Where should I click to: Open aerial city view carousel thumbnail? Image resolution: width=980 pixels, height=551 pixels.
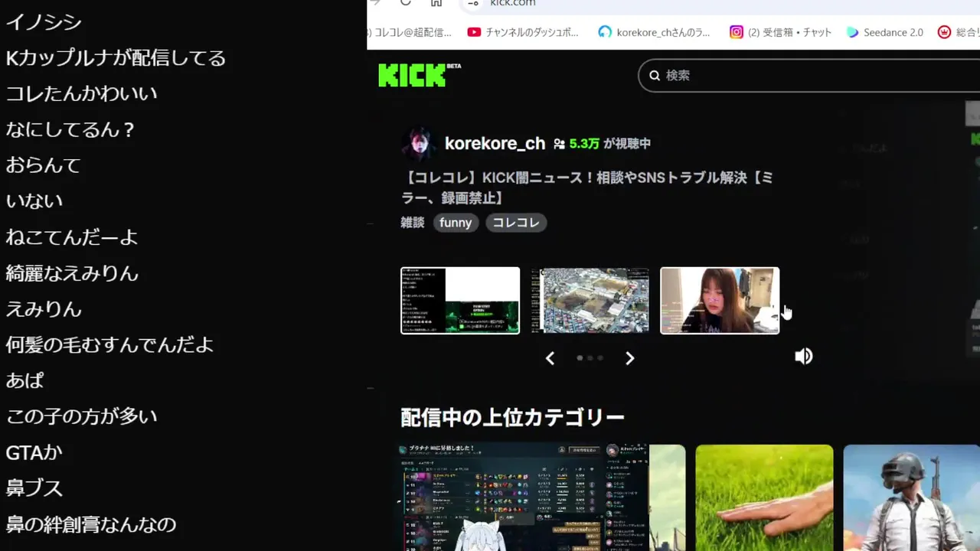(590, 300)
